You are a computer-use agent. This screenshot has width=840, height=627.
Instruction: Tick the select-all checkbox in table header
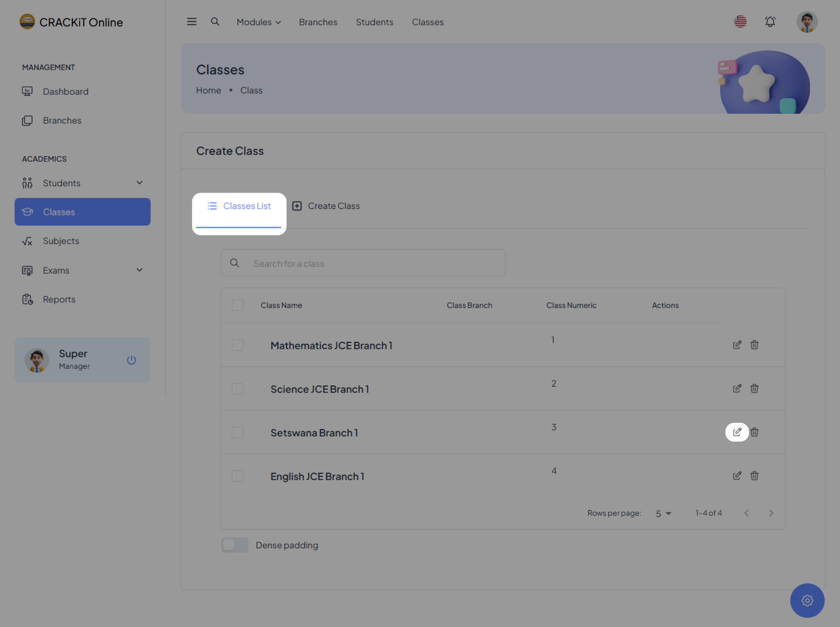point(238,305)
